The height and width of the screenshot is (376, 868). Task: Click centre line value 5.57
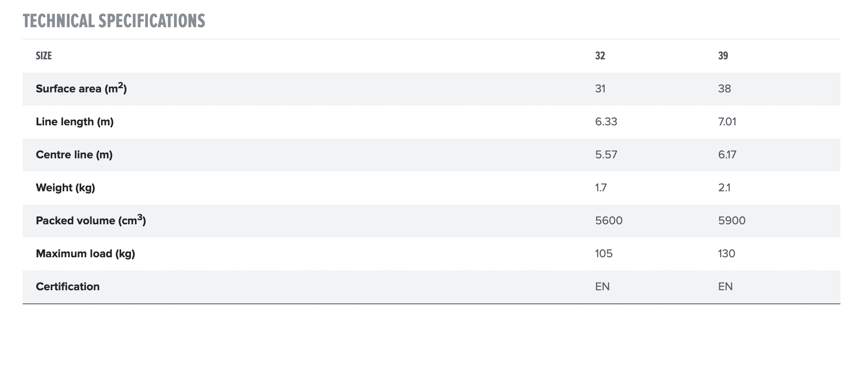606,155
